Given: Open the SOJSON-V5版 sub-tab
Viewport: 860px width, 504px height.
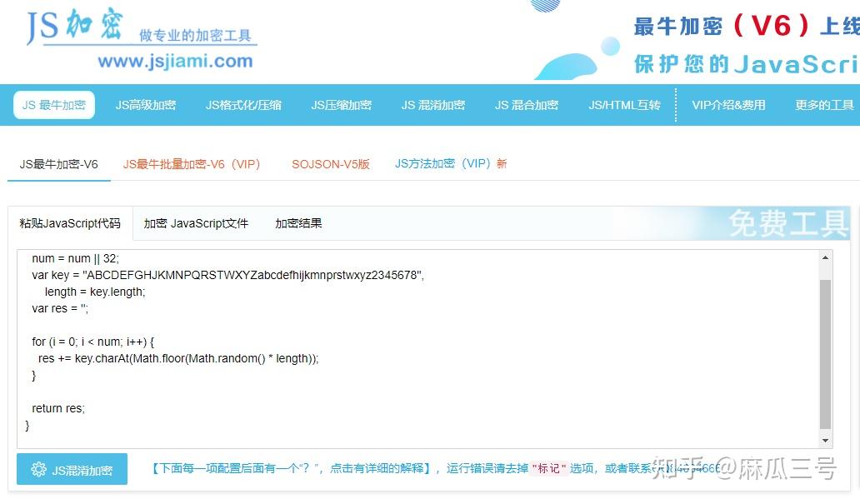Looking at the screenshot, I should point(331,164).
